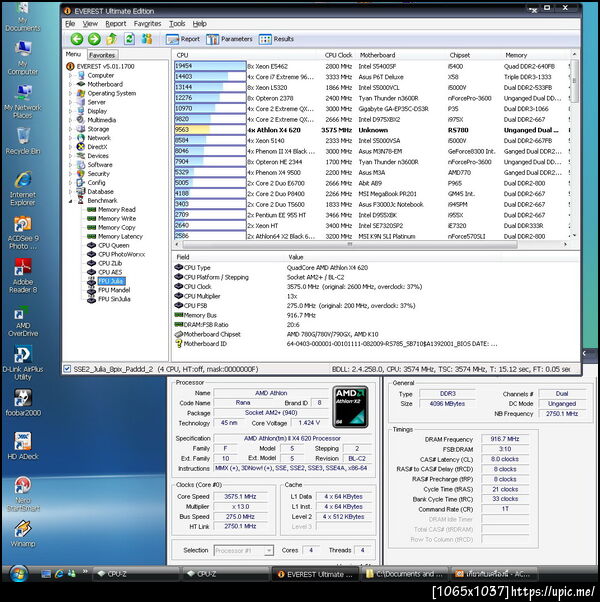Open the Tools menu
Image resolution: width=600 pixels, height=602 pixels.
(x=177, y=23)
